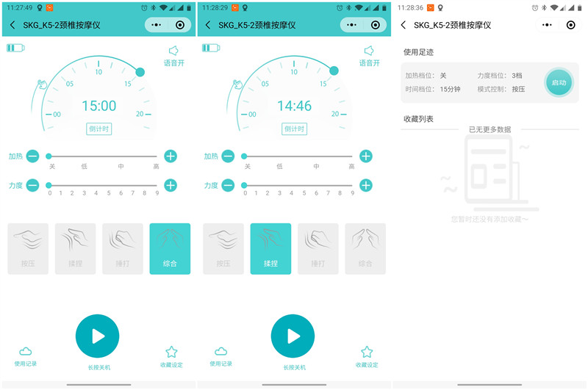Screen dimensions: 588x390
Task: Open 收藏设定 favorites star in left screen
Action: coord(171,357)
